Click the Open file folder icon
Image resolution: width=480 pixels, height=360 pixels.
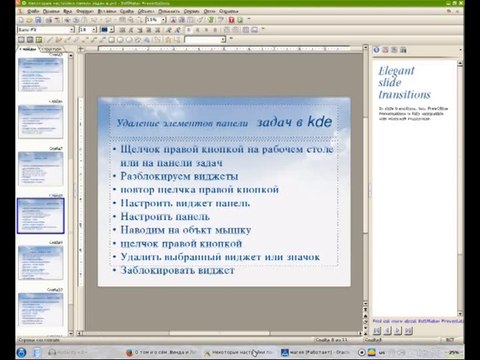[x=29, y=20]
